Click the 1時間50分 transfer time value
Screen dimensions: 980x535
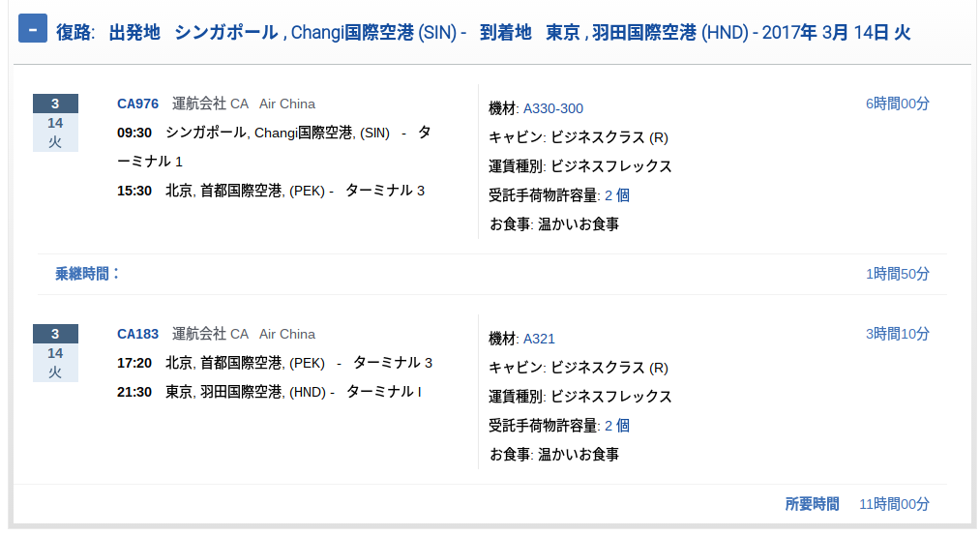tap(897, 274)
